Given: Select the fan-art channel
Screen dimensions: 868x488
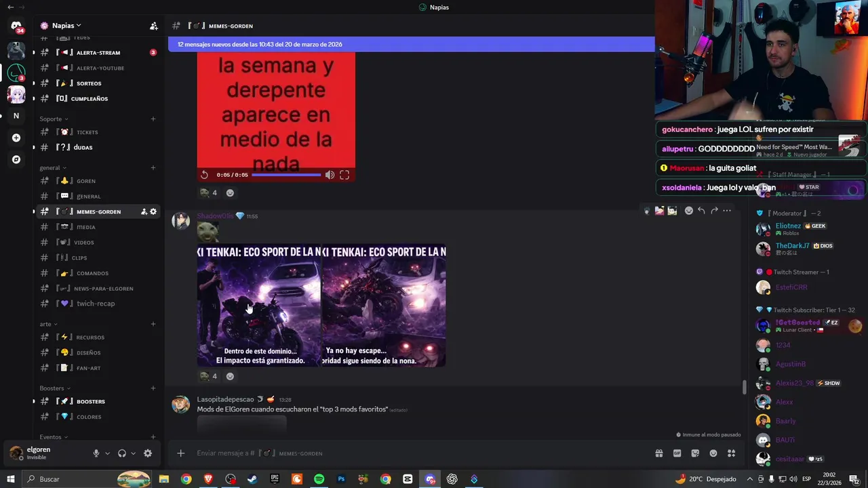Looking at the screenshot, I should coord(98,368).
